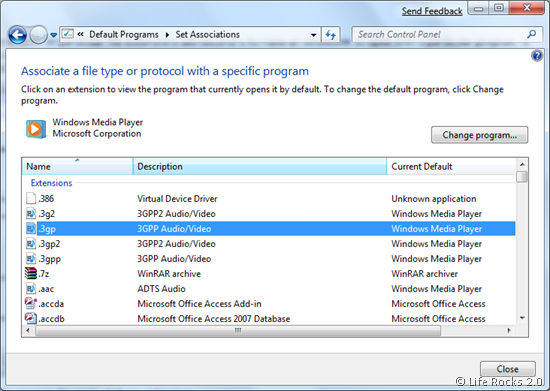The image size is (550, 391).
Task: Click the horizontal scroll right arrow
Action: click(509, 330)
